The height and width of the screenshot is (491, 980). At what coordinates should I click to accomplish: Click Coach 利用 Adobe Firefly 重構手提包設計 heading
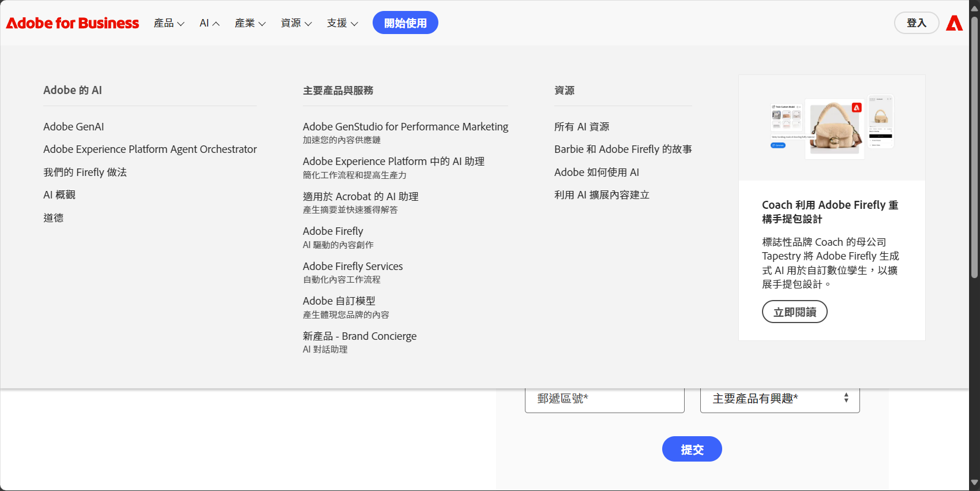[830, 212]
